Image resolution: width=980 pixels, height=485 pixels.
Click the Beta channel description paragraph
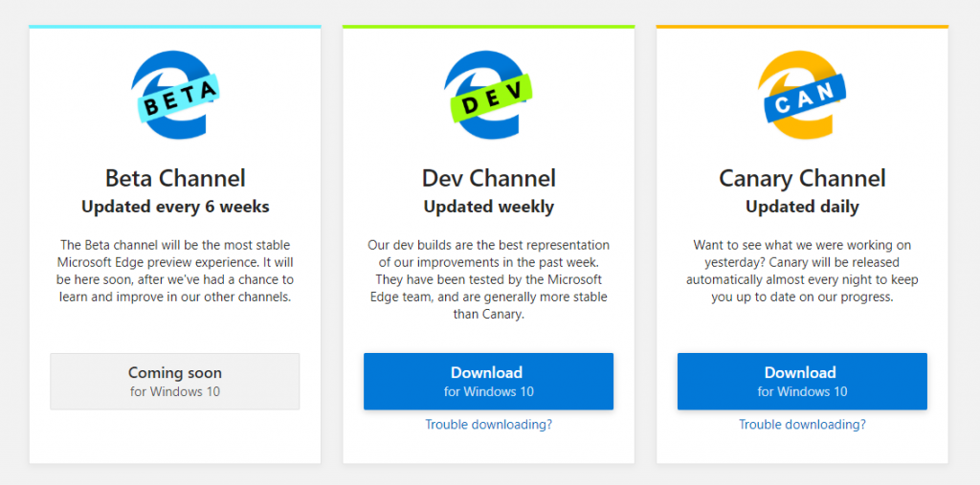175,271
